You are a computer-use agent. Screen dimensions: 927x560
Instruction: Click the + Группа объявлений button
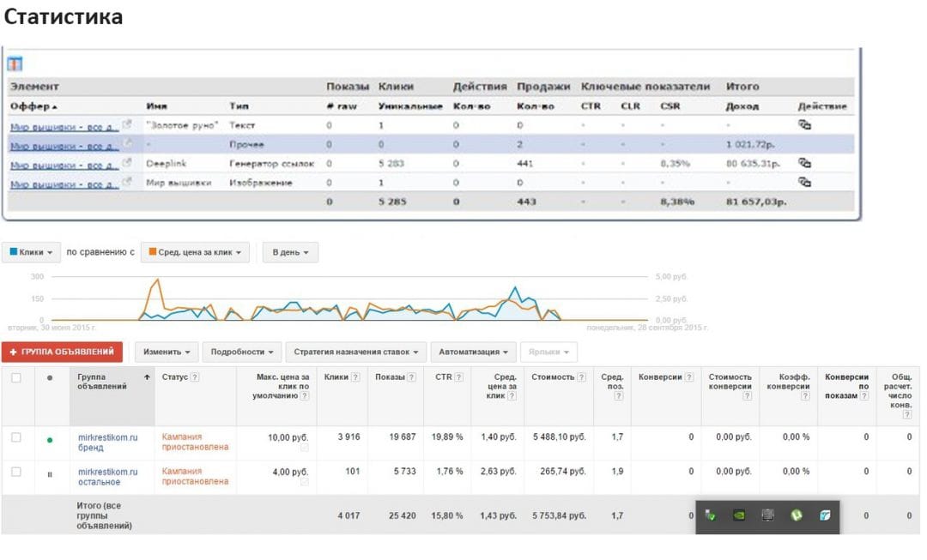click(x=62, y=352)
